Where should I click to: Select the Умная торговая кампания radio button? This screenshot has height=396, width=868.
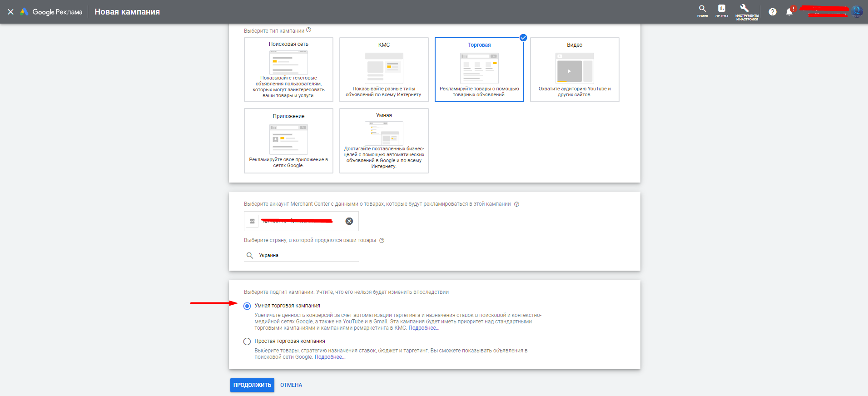[x=247, y=306]
